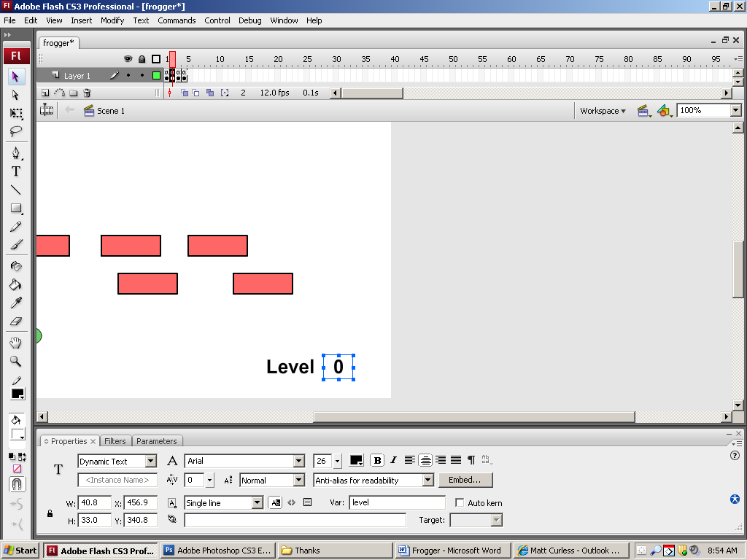Click the Var input field

pyautogui.click(x=397, y=502)
